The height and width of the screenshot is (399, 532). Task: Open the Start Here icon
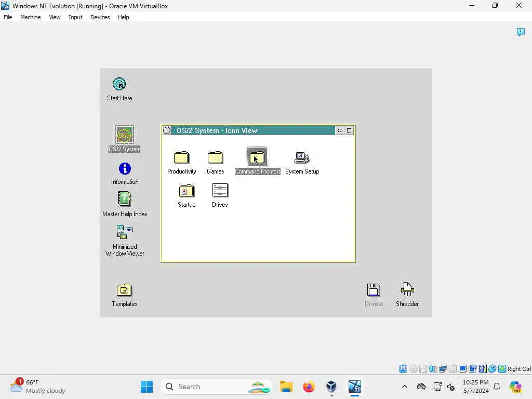coord(119,84)
